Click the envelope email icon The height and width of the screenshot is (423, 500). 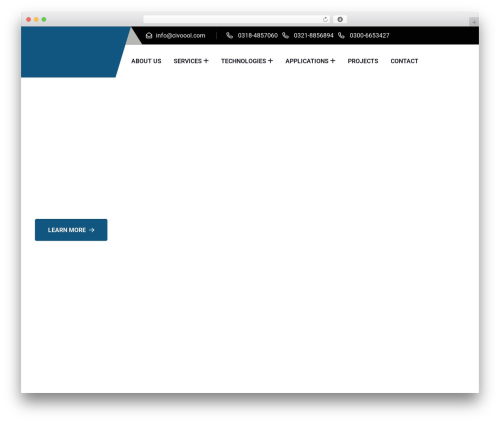tap(149, 35)
